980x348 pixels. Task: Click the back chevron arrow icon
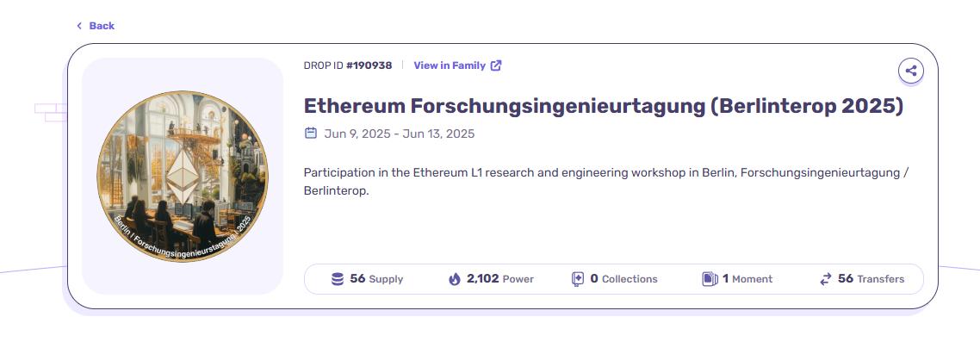[79, 26]
